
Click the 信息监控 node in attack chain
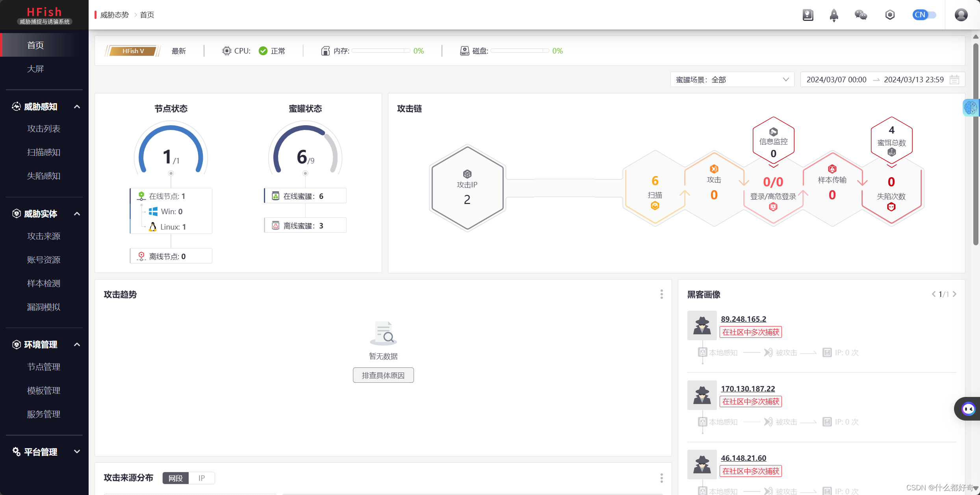773,140
